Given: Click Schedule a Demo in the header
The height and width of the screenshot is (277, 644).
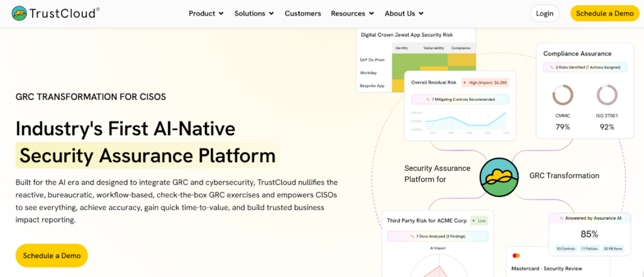Looking at the screenshot, I should pos(604,14).
